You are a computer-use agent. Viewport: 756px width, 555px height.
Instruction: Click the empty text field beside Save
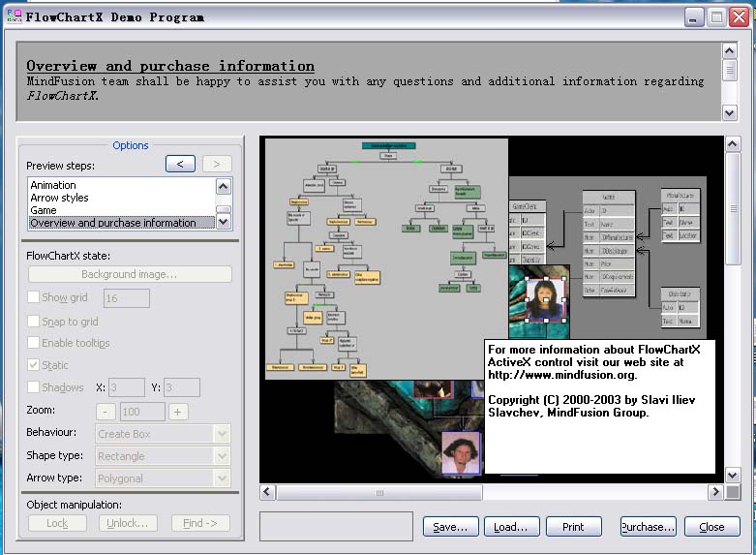click(336, 526)
